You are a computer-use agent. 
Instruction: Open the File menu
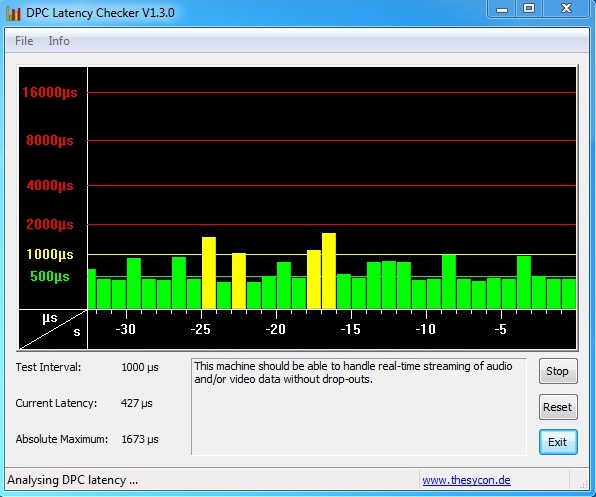[24, 41]
